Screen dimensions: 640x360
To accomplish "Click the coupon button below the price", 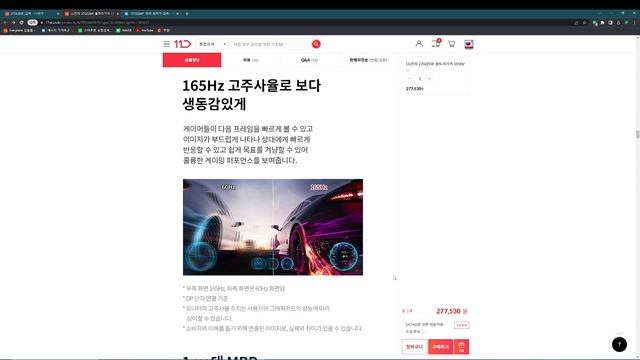I will coord(462,325).
